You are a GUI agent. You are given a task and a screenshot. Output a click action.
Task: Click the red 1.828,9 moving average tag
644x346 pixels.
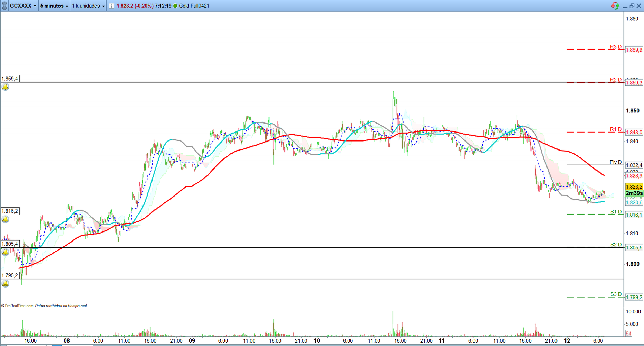[634, 176]
